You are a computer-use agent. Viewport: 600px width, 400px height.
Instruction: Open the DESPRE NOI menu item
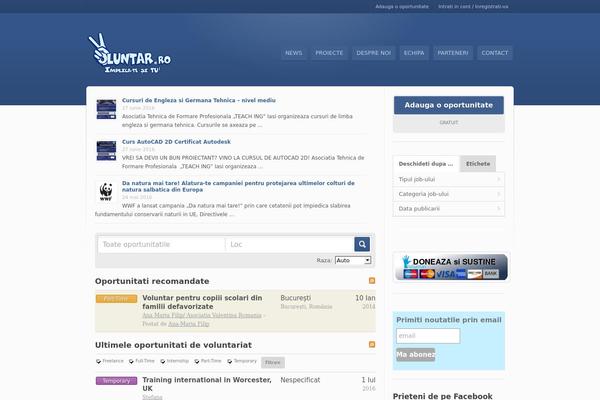[x=373, y=53]
